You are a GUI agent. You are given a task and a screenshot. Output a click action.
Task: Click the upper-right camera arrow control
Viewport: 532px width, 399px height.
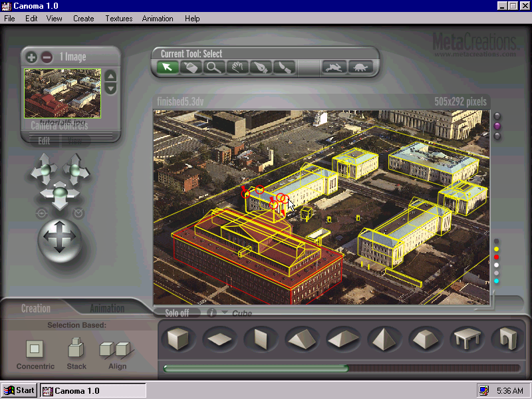coord(75,169)
